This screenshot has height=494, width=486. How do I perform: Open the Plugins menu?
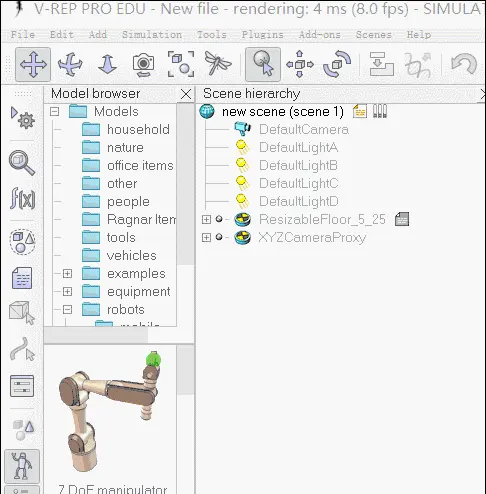click(x=262, y=35)
